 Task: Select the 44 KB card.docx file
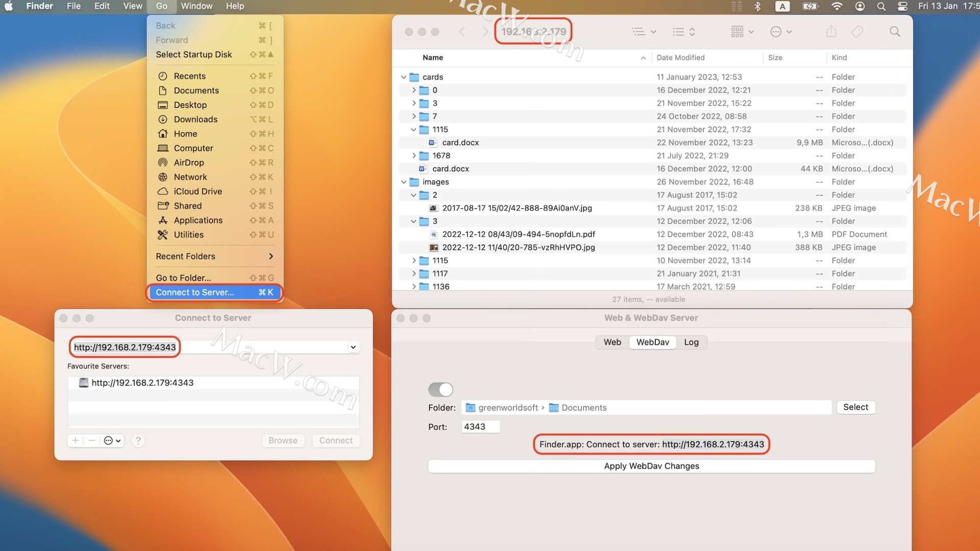coord(652,169)
